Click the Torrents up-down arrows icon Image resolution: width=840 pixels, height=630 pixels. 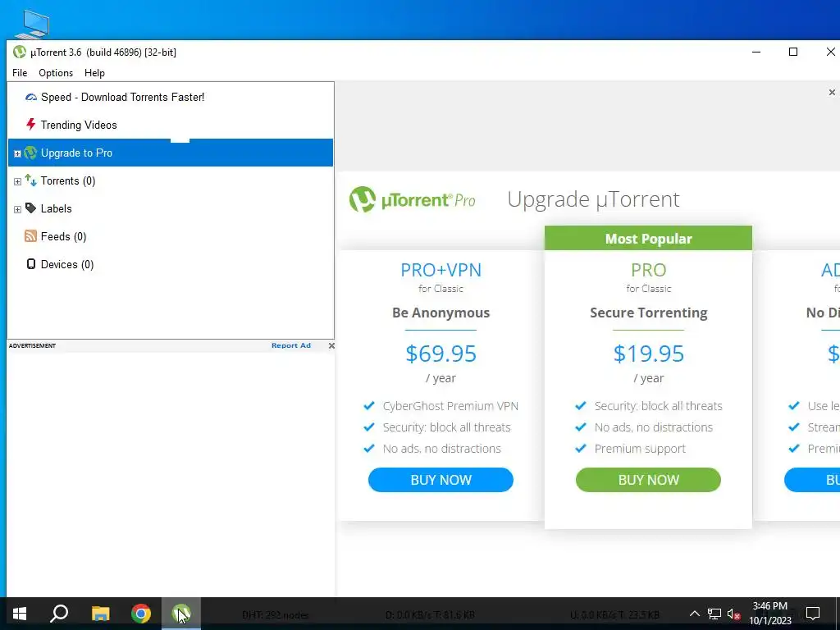(x=31, y=180)
